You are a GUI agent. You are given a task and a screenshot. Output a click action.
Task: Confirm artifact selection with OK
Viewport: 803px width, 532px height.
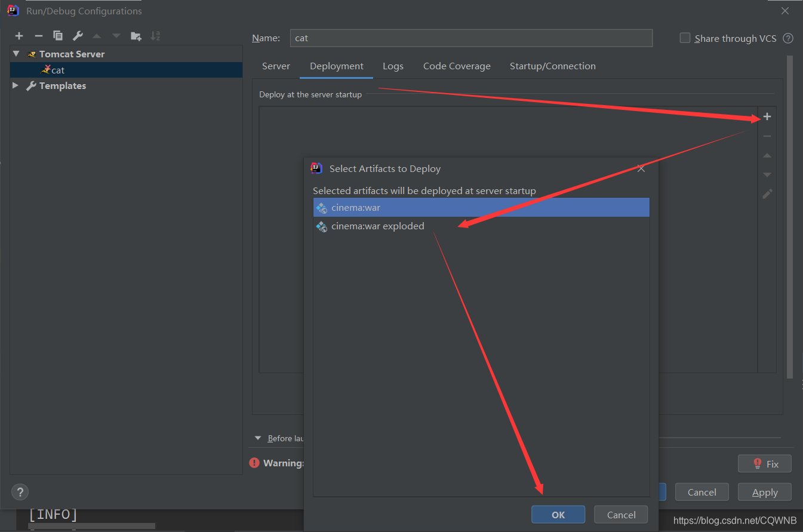558,515
